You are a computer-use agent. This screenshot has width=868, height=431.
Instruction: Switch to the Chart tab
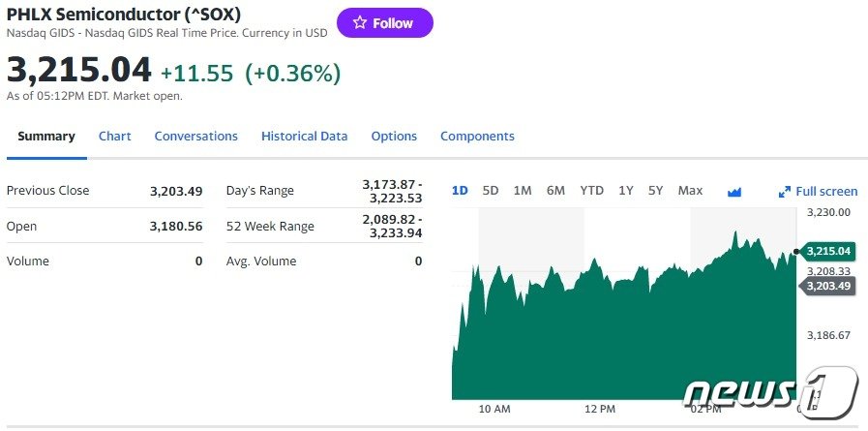(x=115, y=137)
